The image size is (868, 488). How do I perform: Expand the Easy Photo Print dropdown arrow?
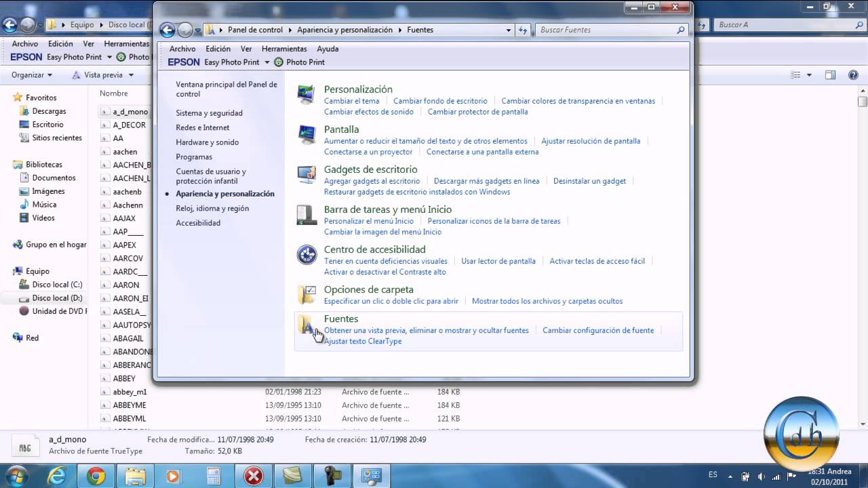pos(267,62)
